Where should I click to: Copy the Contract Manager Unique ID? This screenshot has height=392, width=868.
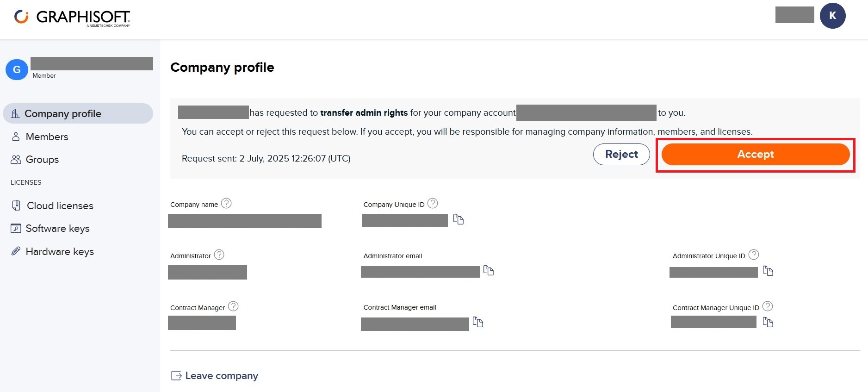[x=768, y=322]
